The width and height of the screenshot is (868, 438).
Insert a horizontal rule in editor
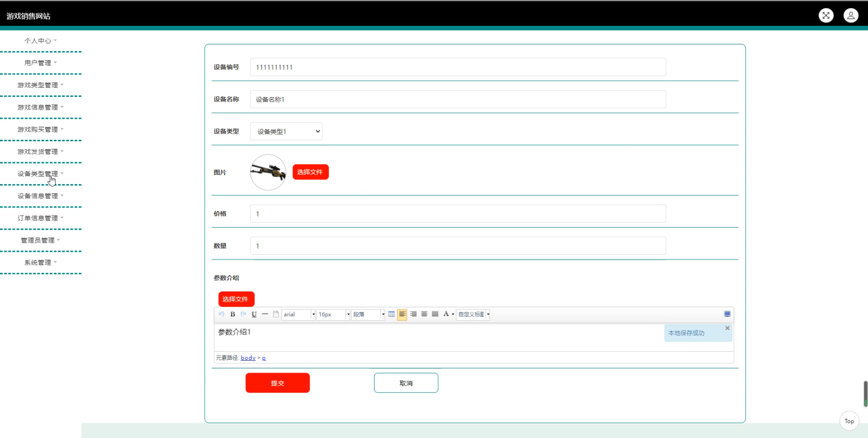pos(265,314)
